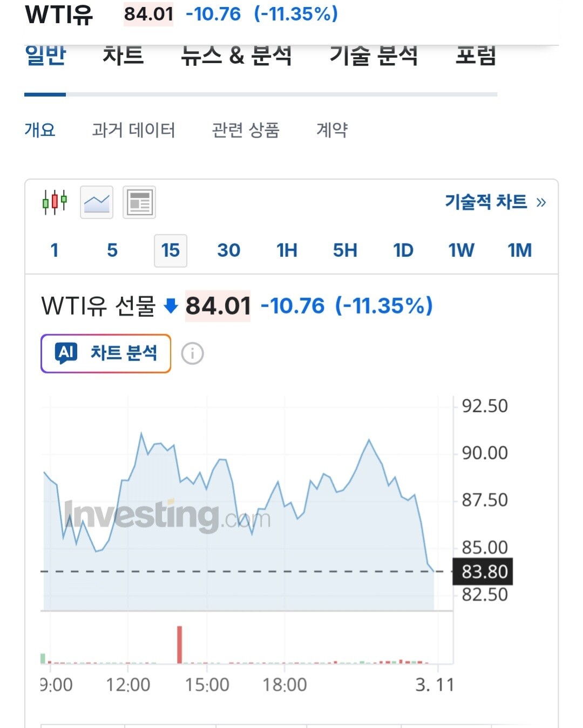Viewport: 583px width, 728px height.
Task: Switch to 1M timeframe
Action: tap(519, 250)
